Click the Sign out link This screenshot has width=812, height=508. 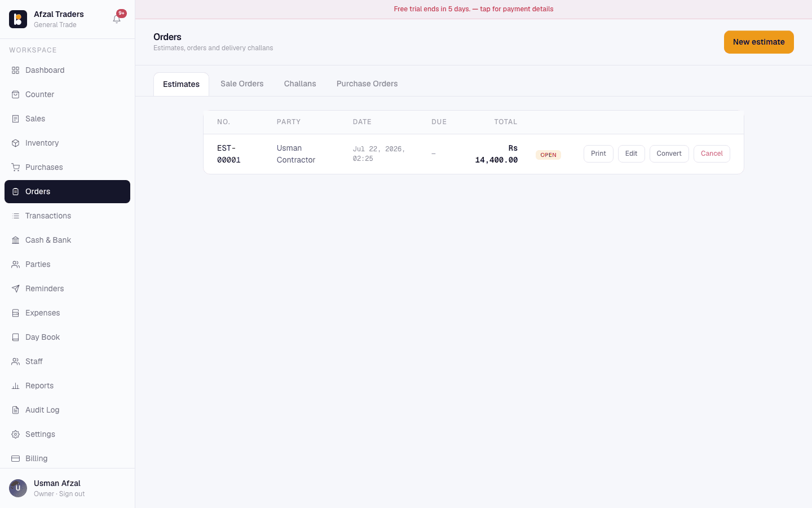(x=72, y=494)
